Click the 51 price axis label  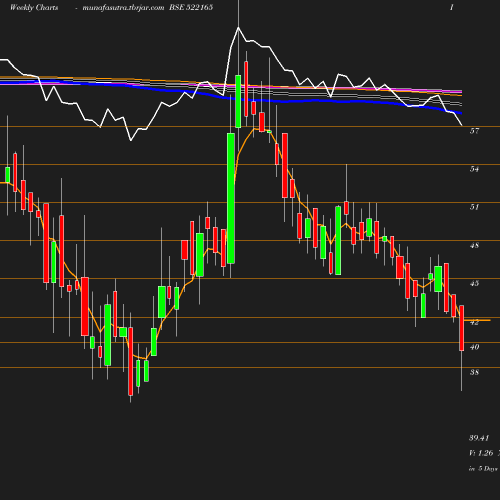pos(474,207)
